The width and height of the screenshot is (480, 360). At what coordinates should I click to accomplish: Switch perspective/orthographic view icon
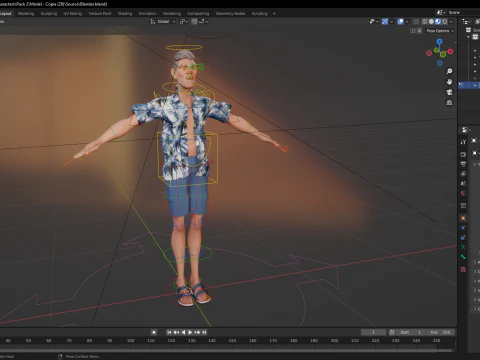449,102
